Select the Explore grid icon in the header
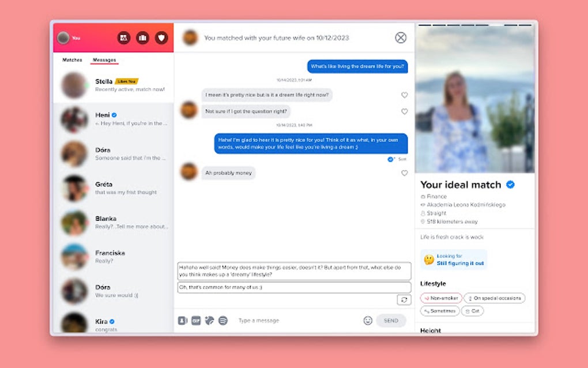 (x=124, y=37)
